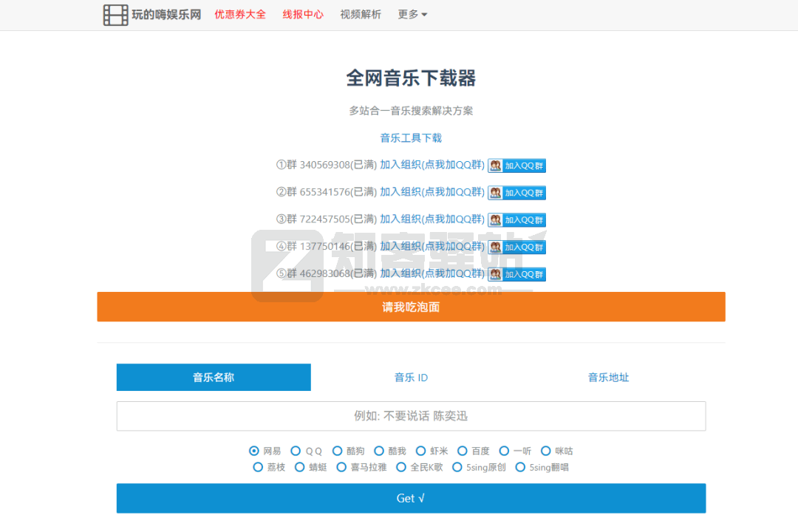Select the 全民K歌 radio button
The width and height of the screenshot is (798, 532).
click(400, 467)
